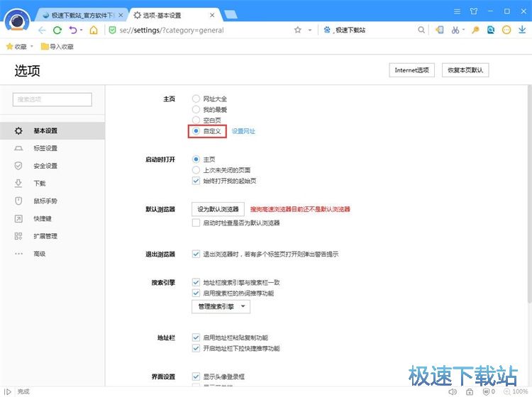
Task: Bookmark the page with the star icon
Action: (x=298, y=30)
